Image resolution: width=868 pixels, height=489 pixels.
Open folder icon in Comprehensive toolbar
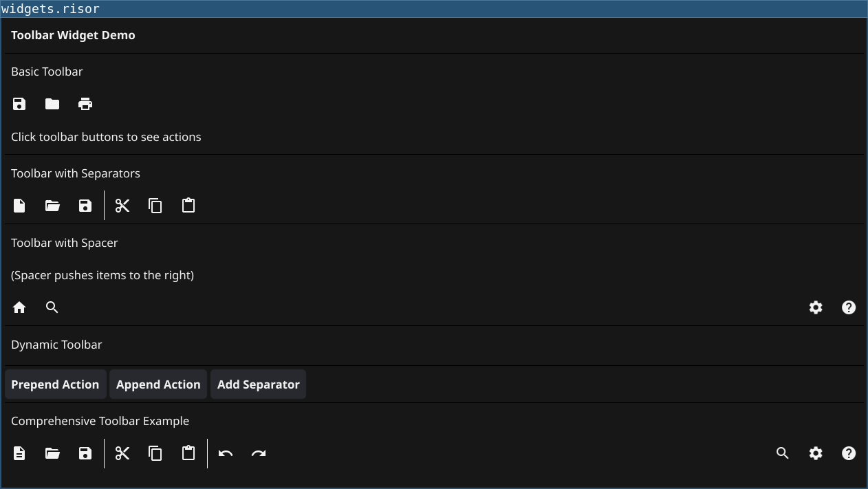[x=52, y=453]
